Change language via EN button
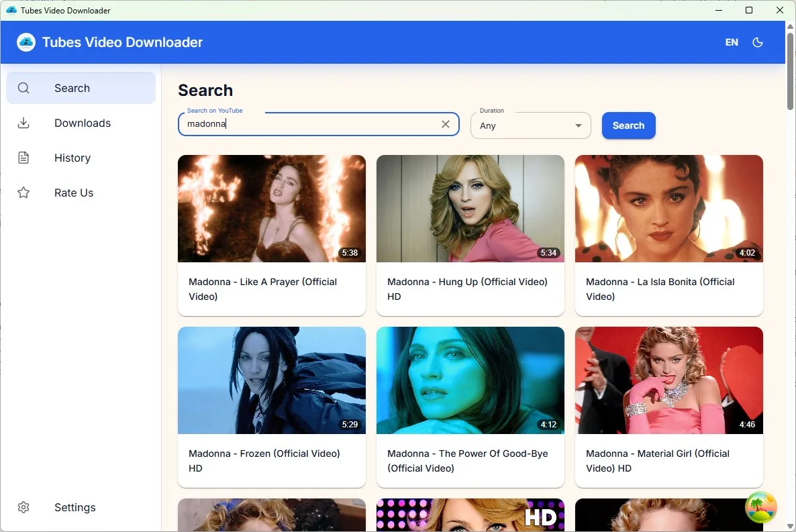Viewport: 796px width, 532px height. (x=732, y=43)
